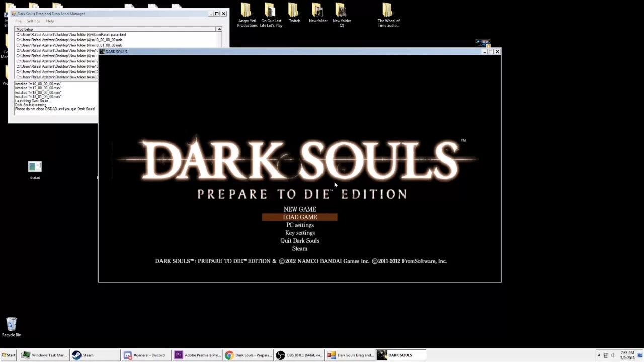Click Quit Dark Souls menu entry
Screen dimensions: 644x362
point(300,241)
